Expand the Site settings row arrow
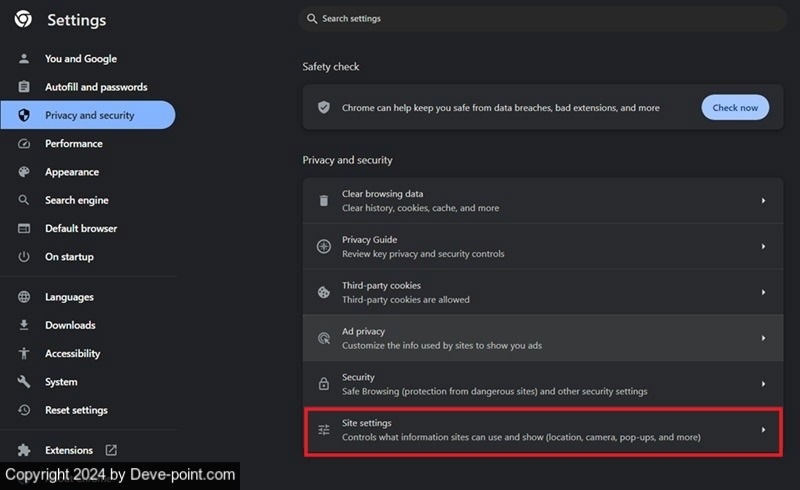 763,430
